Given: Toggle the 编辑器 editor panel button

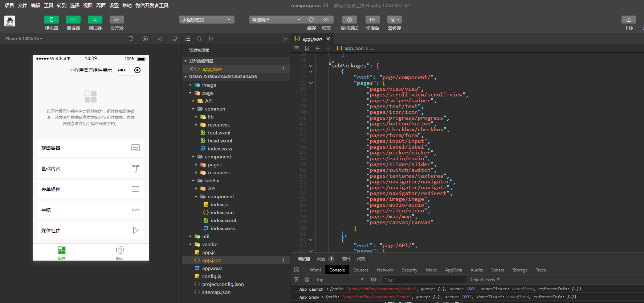Looking at the screenshot, I should click(73, 20).
